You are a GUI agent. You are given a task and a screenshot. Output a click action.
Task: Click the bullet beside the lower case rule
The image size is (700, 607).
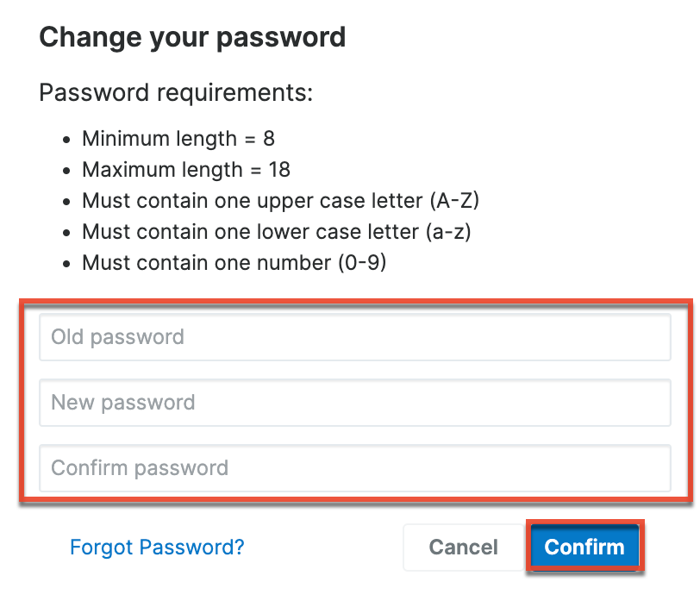[68, 232]
